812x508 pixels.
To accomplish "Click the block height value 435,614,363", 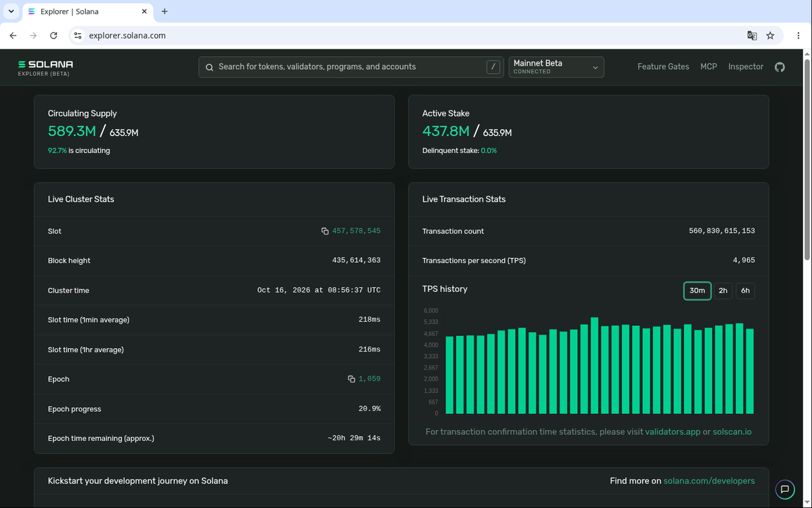I will 357,261.
